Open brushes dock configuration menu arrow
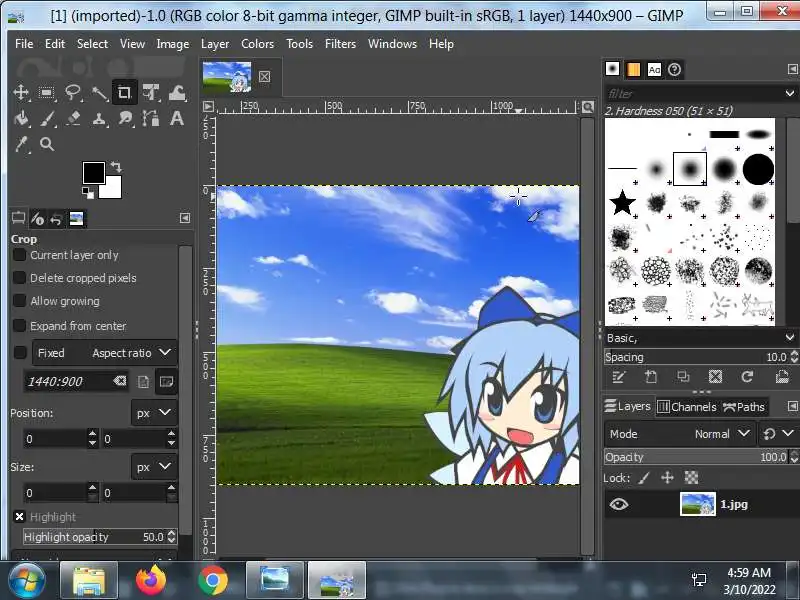 [x=792, y=69]
